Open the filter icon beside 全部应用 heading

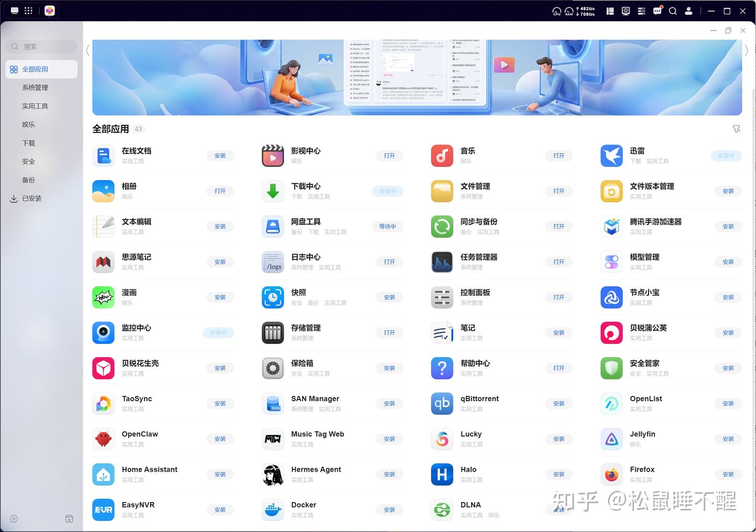737,129
